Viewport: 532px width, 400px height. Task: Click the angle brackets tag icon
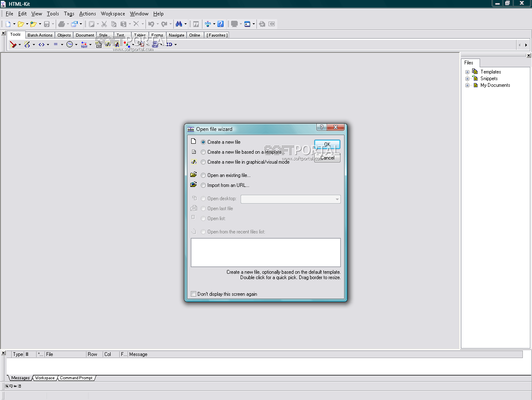coord(42,44)
